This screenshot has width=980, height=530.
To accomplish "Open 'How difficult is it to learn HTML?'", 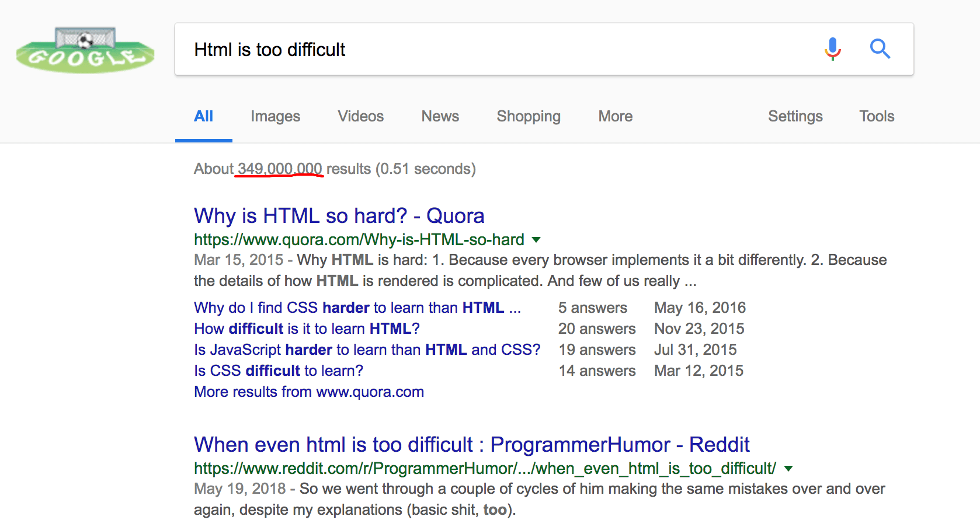I will click(307, 329).
